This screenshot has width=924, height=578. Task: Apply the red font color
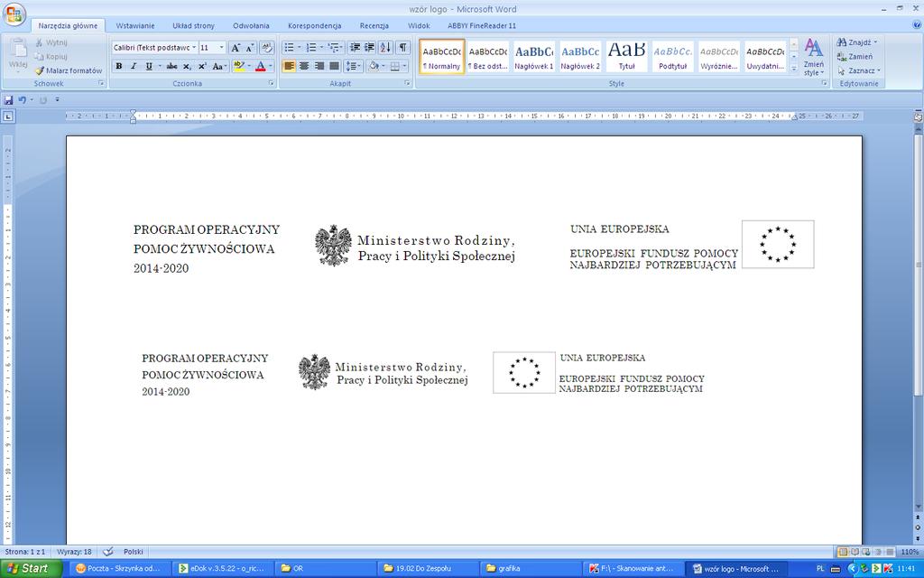[261, 66]
